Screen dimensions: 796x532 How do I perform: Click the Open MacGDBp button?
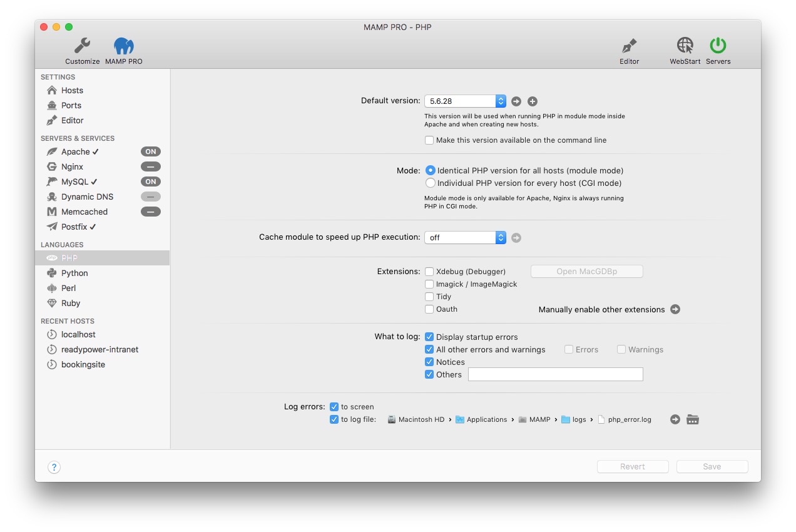coord(587,272)
